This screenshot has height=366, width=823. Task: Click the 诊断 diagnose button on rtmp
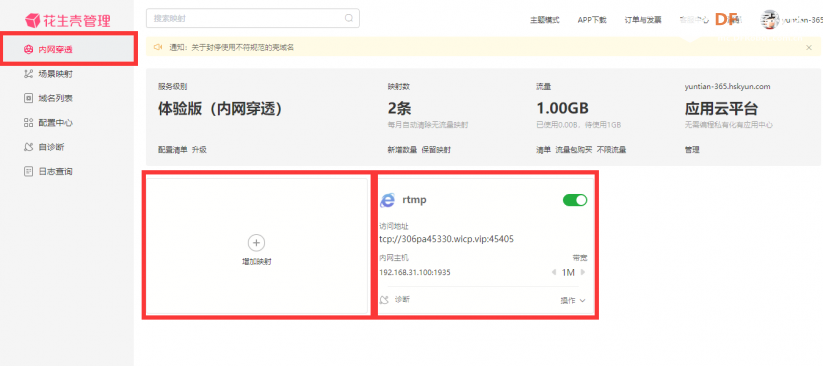coord(395,300)
